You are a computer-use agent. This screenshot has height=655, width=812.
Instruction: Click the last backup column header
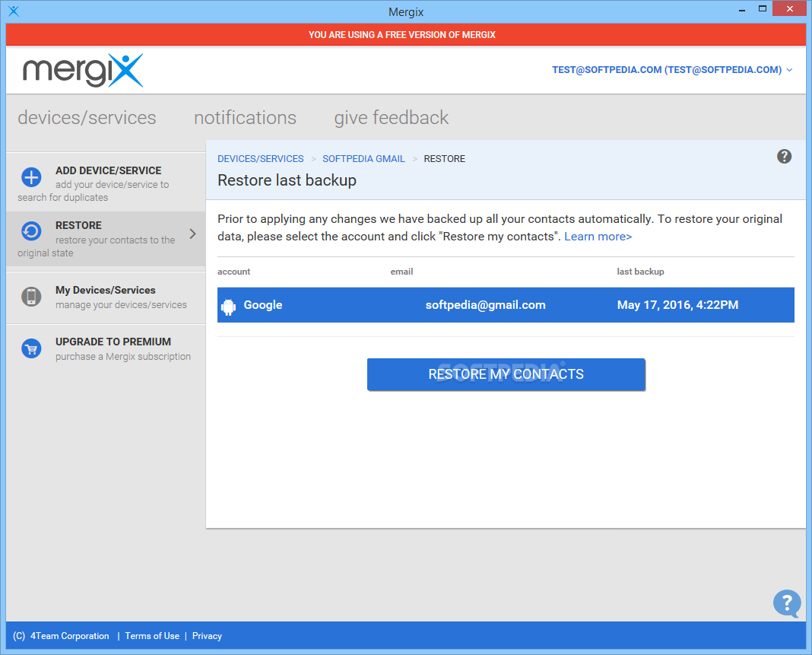tap(640, 272)
